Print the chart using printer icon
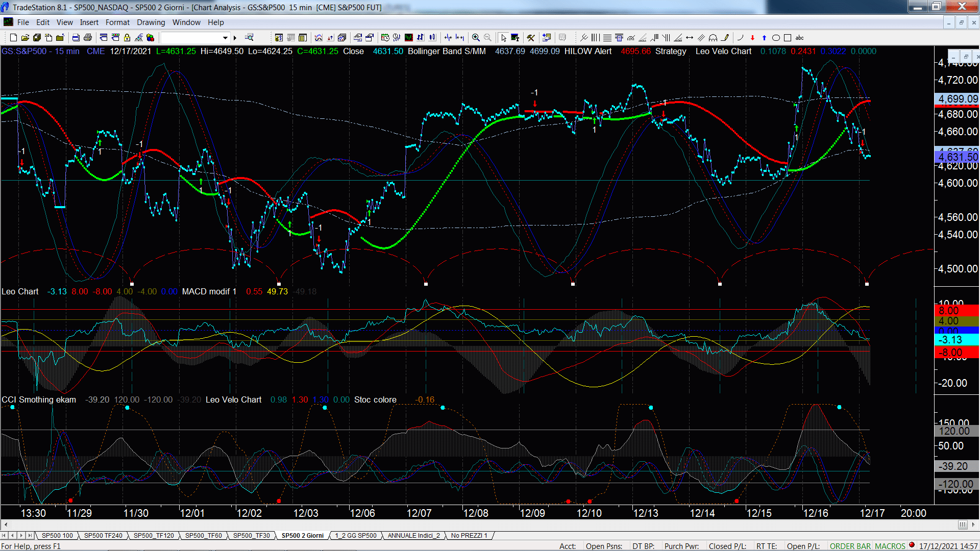Viewport: 980px width, 551px height. point(88,38)
